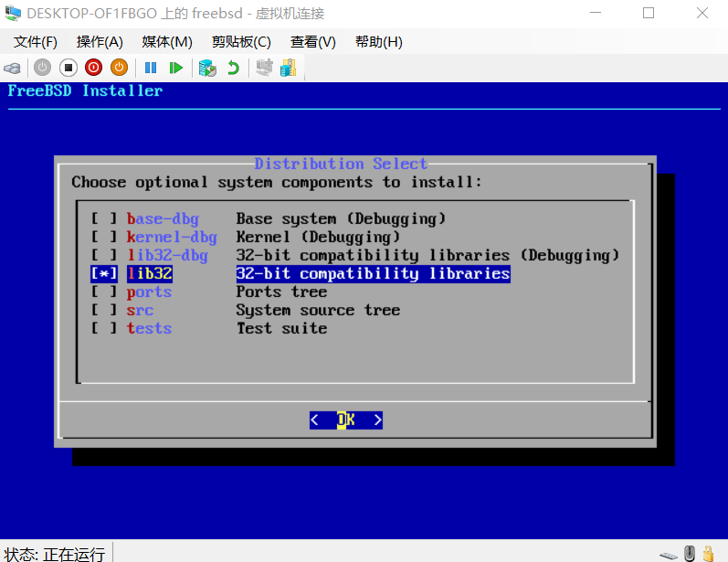Maximize the virtual machine connection window
Viewport: 728px width, 562px height.
click(649, 13)
